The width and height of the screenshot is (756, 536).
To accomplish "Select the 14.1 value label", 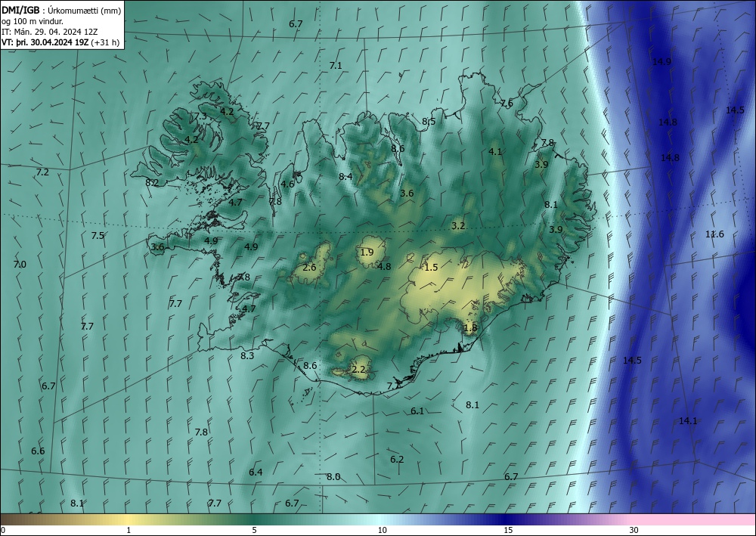I will click(x=688, y=421).
